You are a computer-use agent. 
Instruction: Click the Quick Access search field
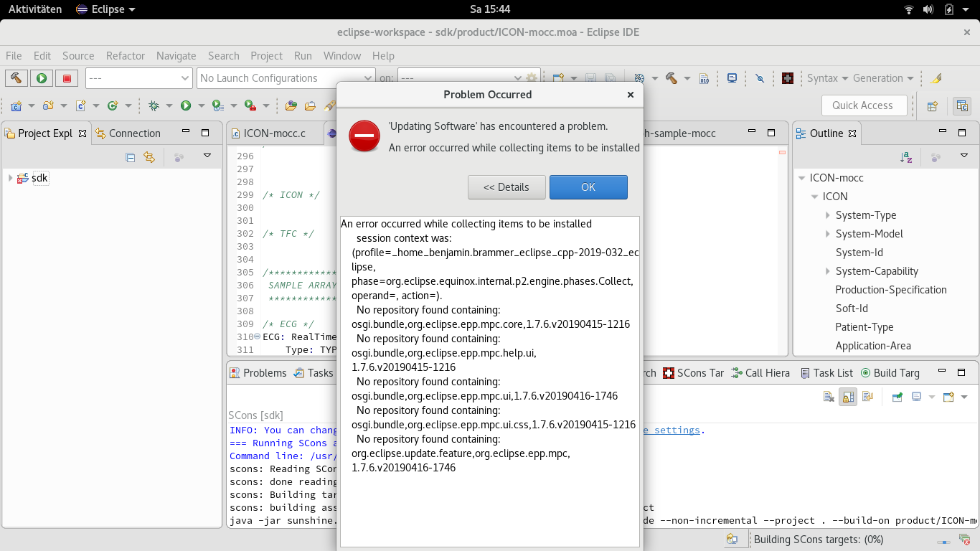tap(864, 105)
